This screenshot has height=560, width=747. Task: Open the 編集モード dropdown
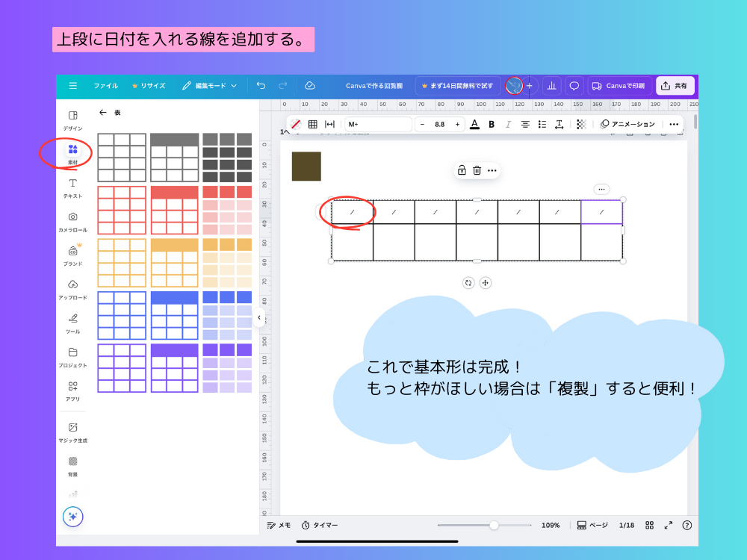click(x=211, y=85)
